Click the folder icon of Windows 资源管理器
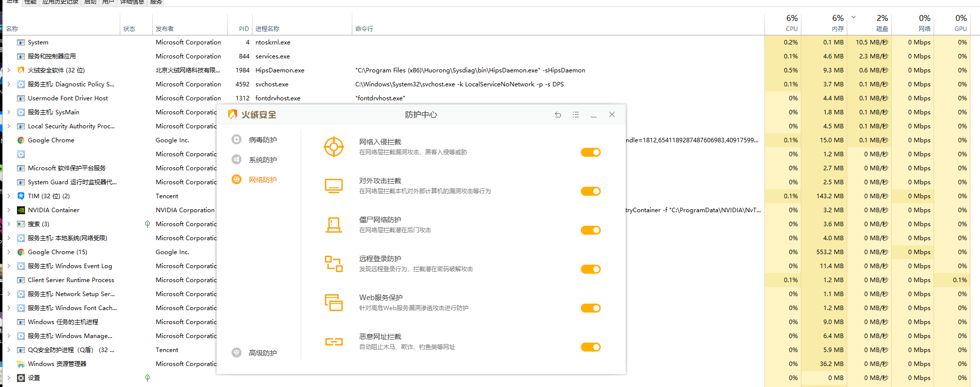Viewport: 980px width, 387px height. point(21,364)
